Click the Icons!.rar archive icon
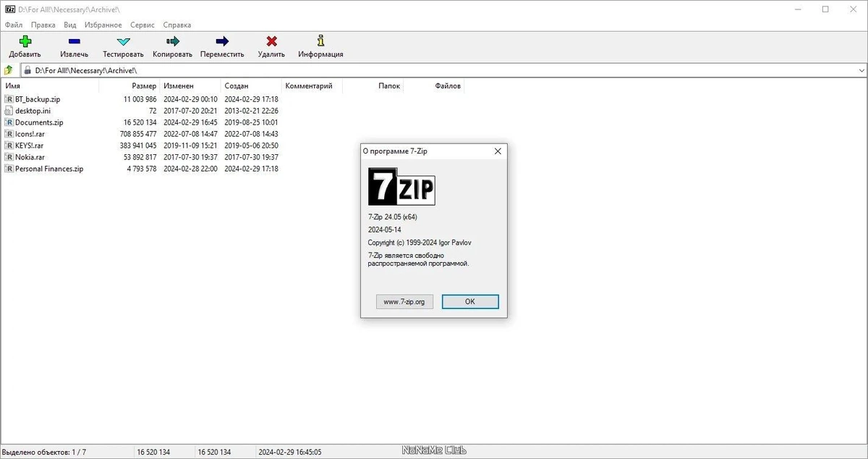Image resolution: width=868 pixels, height=459 pixels. (x=9, y=134)
